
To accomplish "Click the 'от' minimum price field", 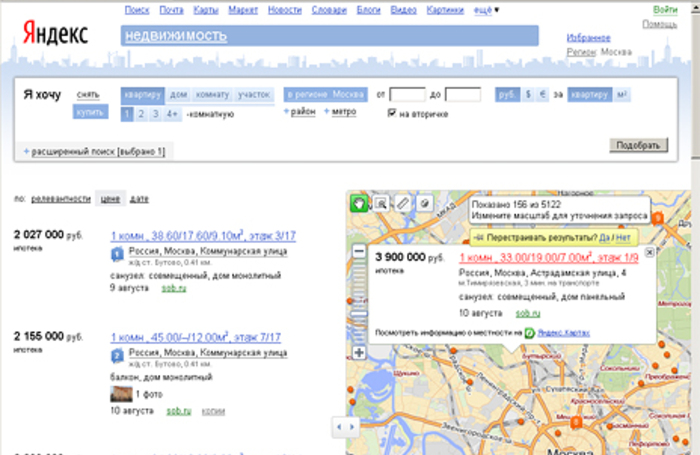I will (x=407, y=95).
